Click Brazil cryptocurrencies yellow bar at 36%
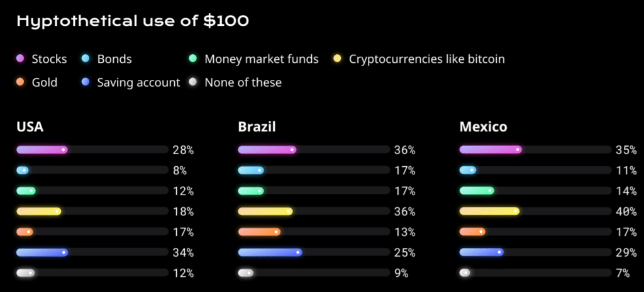Screen dimensions: 644x292 click(265, 211)
